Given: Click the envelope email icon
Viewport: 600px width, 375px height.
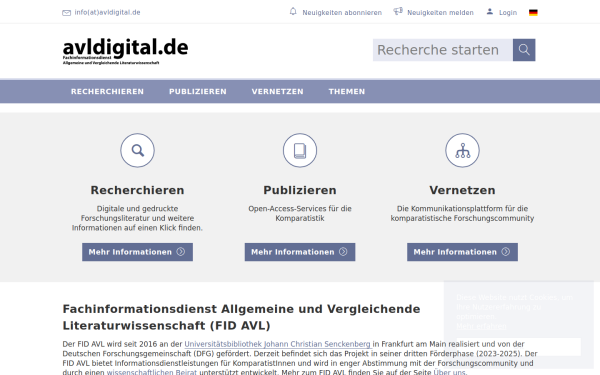Looking at the screenshot, I should (x=67, y=13).
